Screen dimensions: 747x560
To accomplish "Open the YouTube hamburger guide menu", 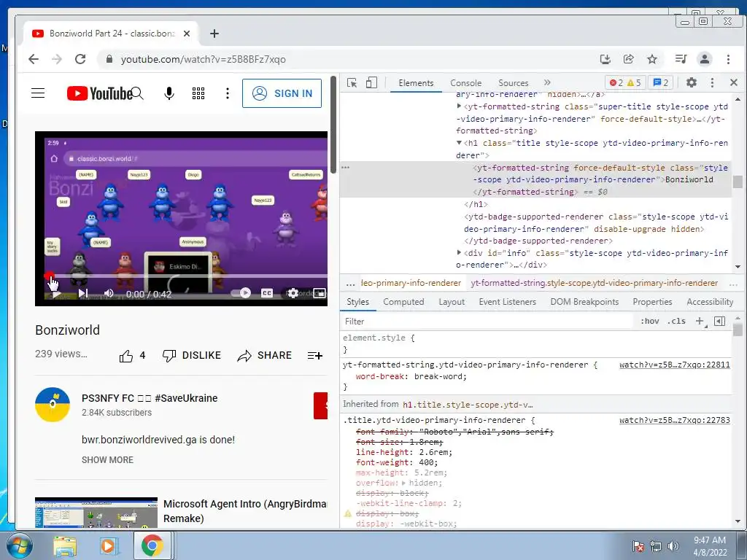I will point(38,93).
